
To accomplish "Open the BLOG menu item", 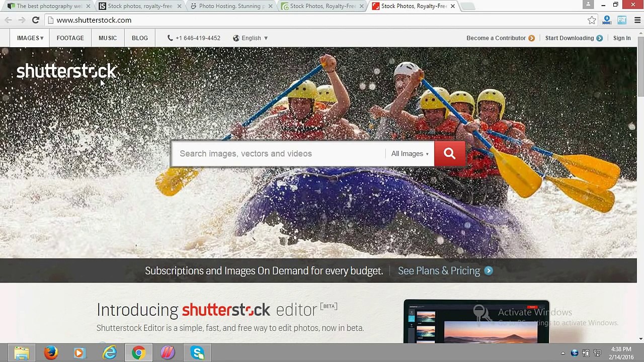I will [139, 38].
